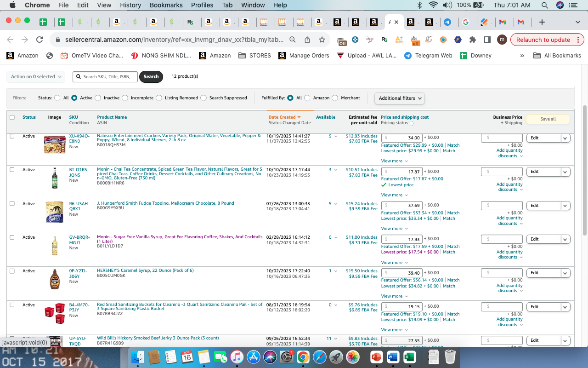Filter Fulfilled By Merchant
The width and height of the screenshot is (588, 368).
335,98
